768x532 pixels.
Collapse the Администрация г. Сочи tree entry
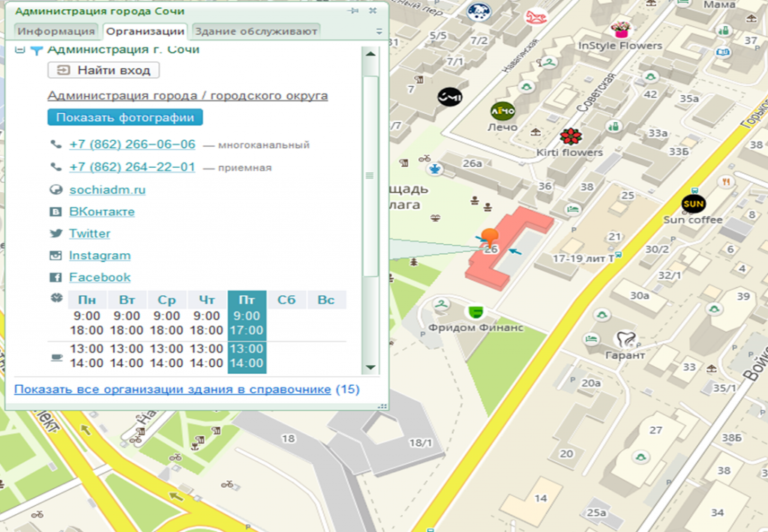(x=19, y=50)
